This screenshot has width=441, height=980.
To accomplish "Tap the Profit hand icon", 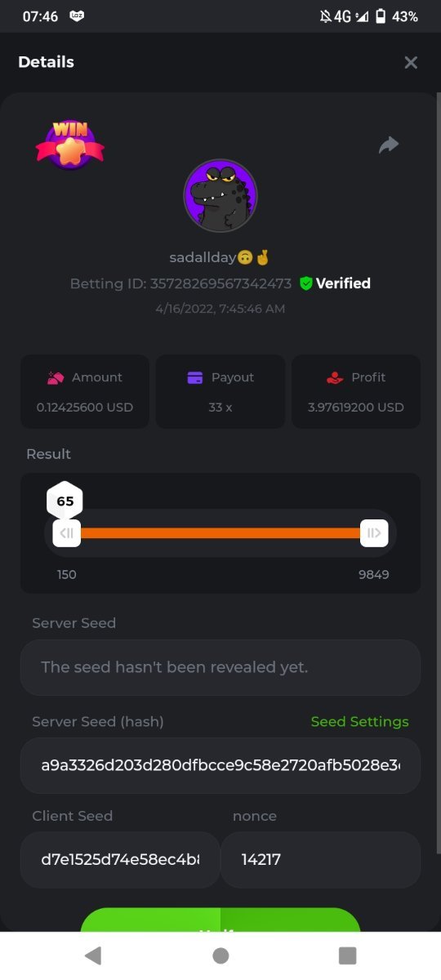I will point(334,377).
